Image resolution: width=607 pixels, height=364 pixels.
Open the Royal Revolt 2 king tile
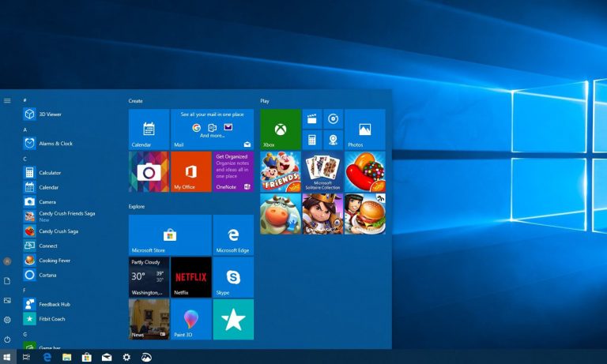pos(322,213)
